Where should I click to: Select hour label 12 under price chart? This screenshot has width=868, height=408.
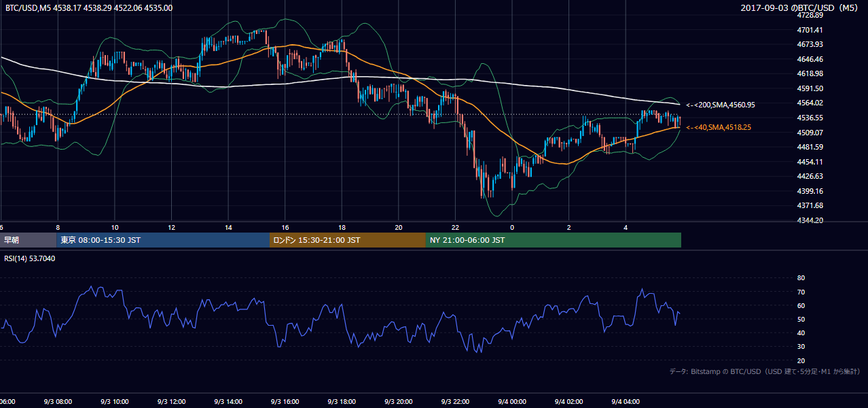click(x=172, y=227)
